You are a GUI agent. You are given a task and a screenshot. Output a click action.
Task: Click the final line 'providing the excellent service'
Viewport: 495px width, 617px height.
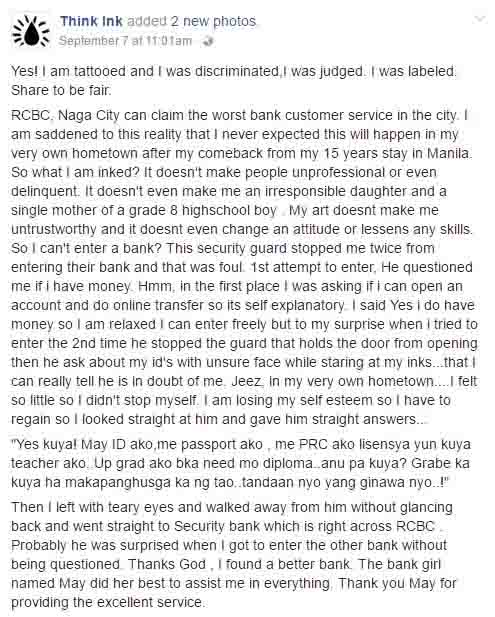[108, 602]
